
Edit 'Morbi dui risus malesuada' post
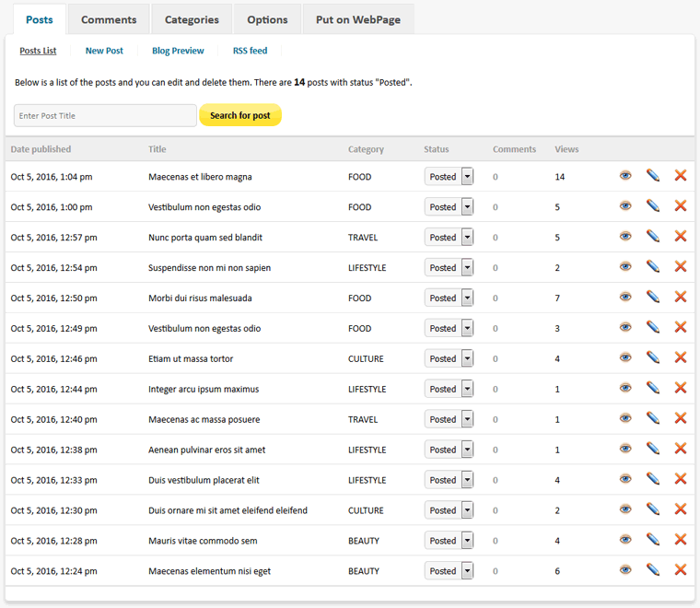(653, 297)
